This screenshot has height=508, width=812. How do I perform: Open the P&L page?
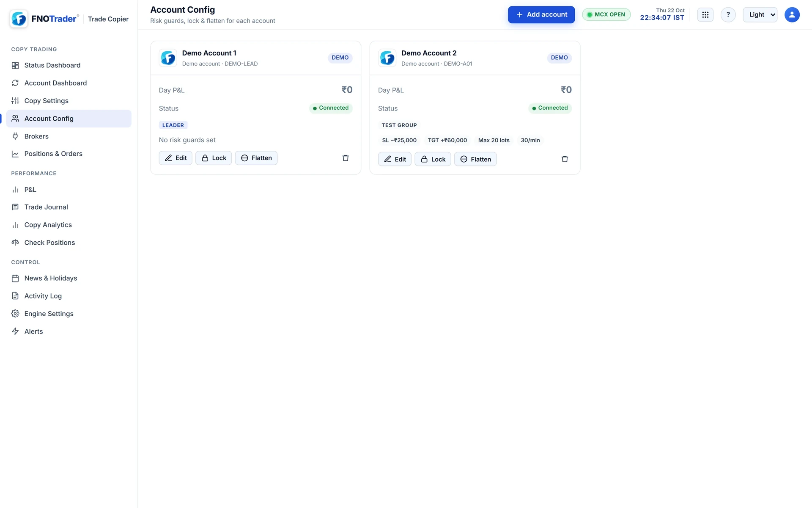(69, 190)
